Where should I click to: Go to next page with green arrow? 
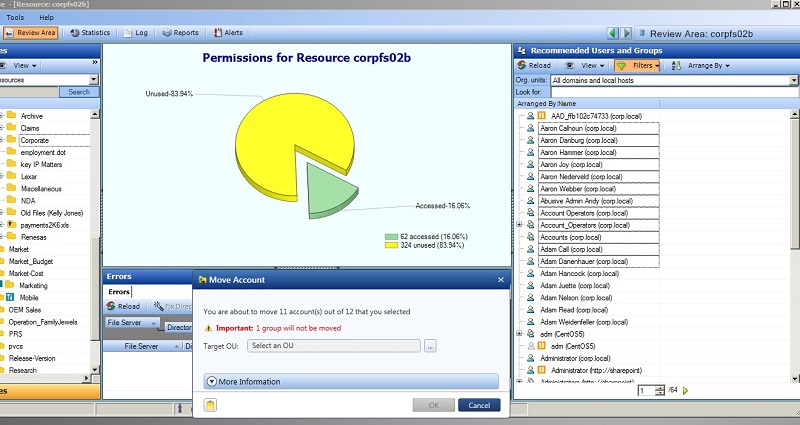point(685,390)
